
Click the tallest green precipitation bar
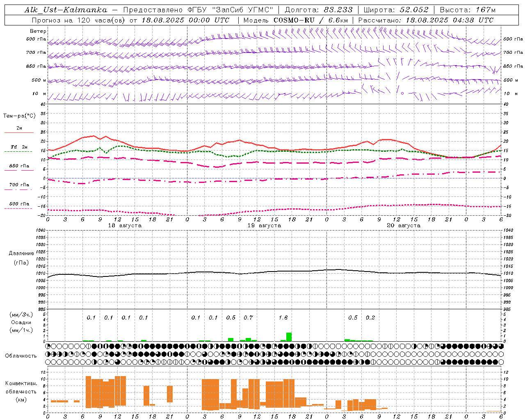pos(289,337)
